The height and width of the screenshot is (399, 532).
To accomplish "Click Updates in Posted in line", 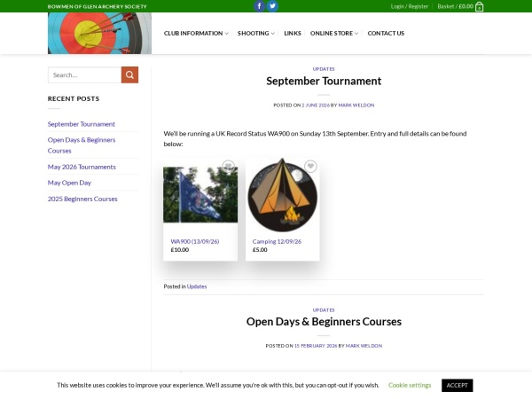I will pos(197,286).
